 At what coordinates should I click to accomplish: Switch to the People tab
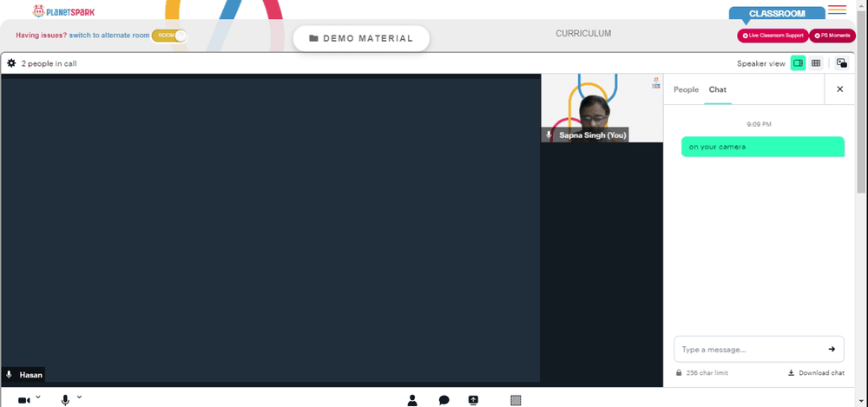pos(686,89)
